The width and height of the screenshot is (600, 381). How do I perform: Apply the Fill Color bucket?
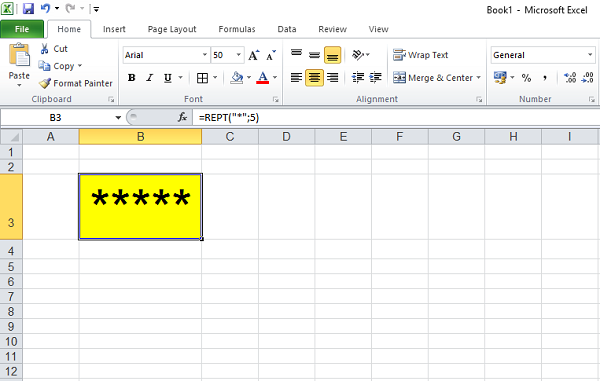(236, 78)
